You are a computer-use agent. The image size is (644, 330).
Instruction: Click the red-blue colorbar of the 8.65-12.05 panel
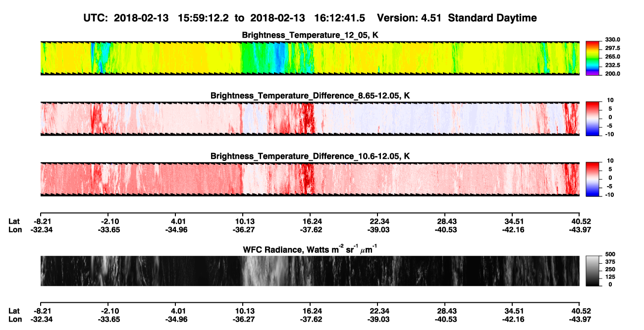pyautogui.click(x=593, y=118)
